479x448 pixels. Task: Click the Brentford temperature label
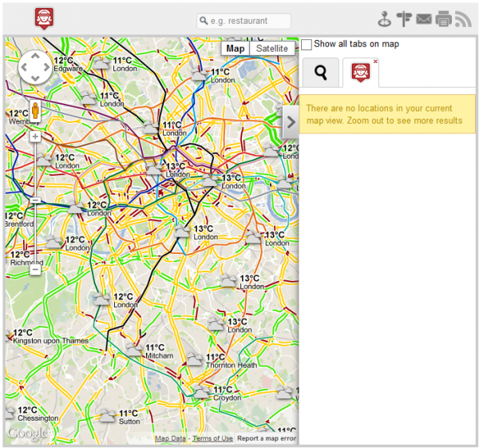[x=19, y=220]
